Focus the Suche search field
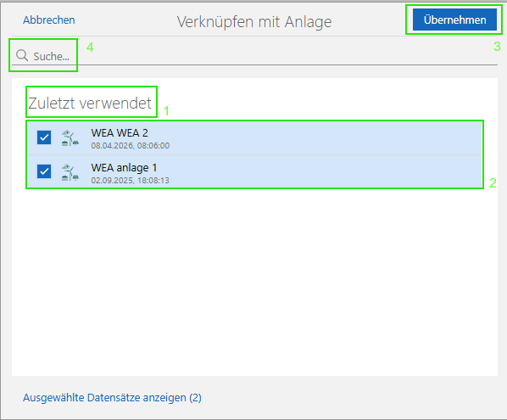507x420 pixels. click(x=255, y=56)
